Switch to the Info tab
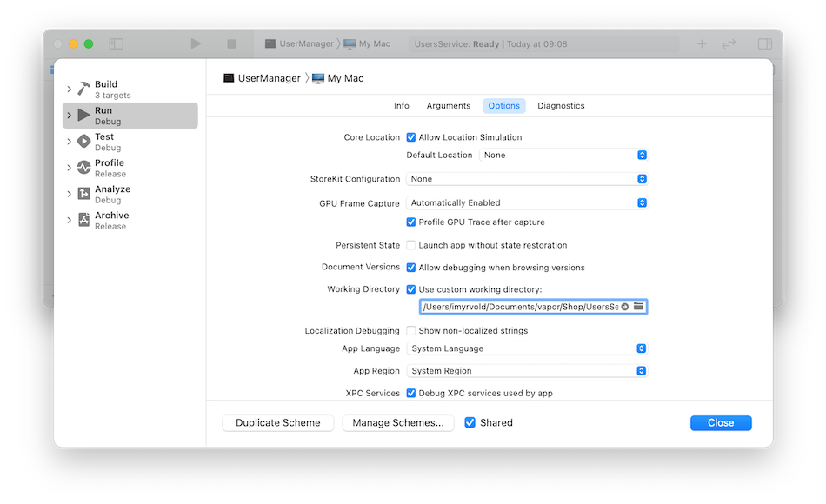 click(x=402, y=106)
